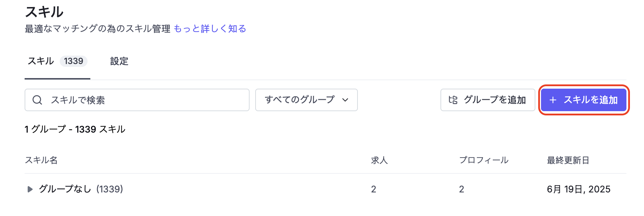Click the 最終更新日 column header
Image resolution: width=644 pixels, height=216 pixels.
click(568, 160)
